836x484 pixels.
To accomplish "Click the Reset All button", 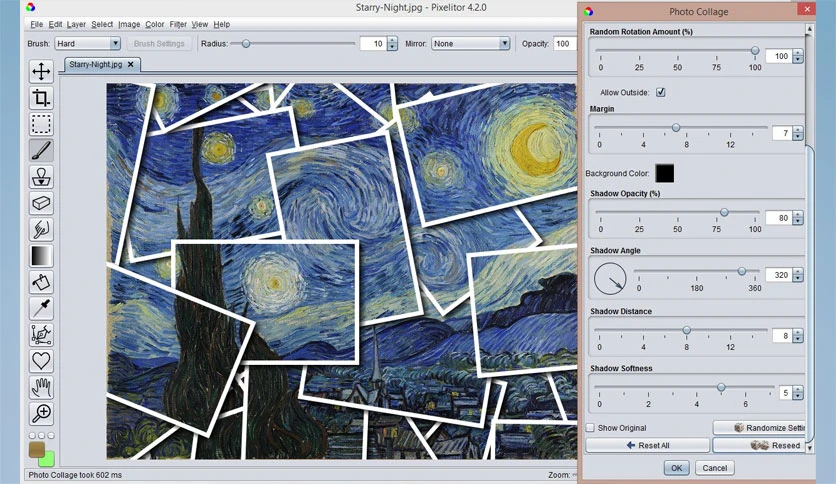I will pos(648,445).
